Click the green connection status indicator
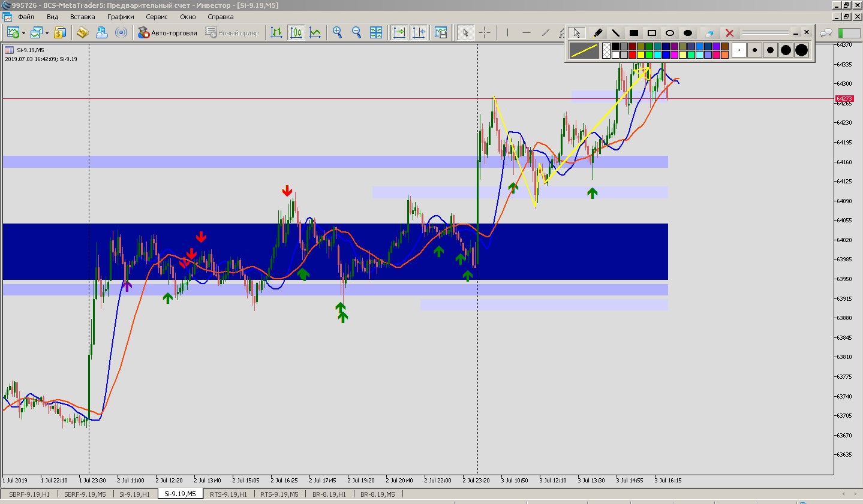 (x=848, y=33)
